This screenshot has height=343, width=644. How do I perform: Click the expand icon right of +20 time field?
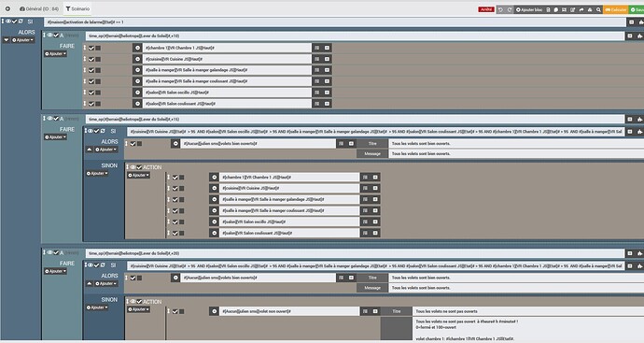tap(630, 253)
